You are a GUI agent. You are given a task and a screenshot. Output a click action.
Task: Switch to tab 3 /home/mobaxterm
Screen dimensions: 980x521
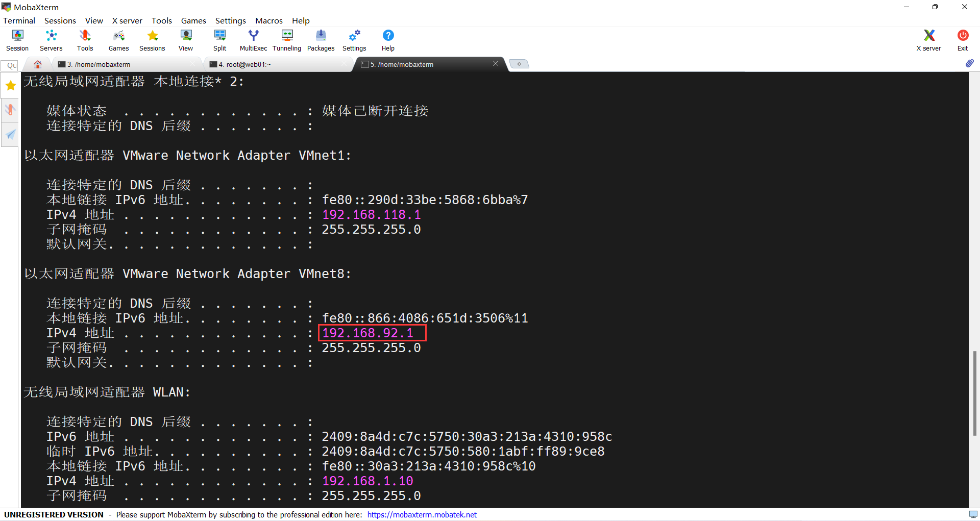(x=126, y=64)
